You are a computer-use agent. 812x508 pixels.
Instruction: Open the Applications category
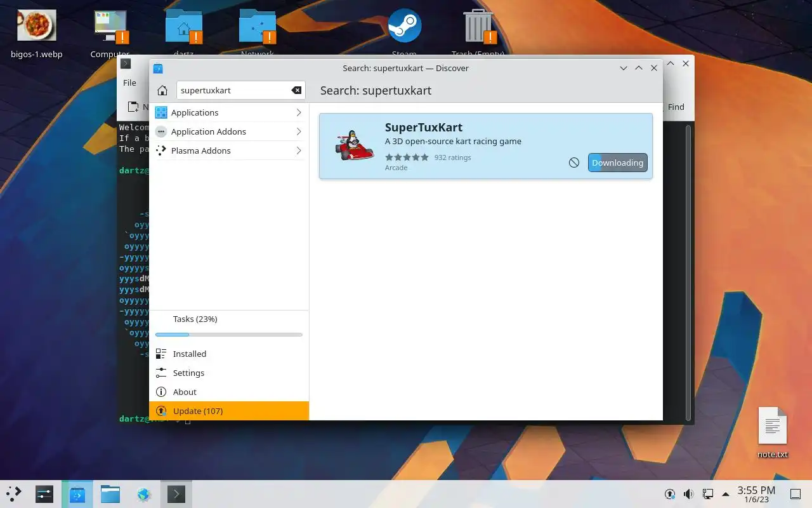(x=229, y=112)
